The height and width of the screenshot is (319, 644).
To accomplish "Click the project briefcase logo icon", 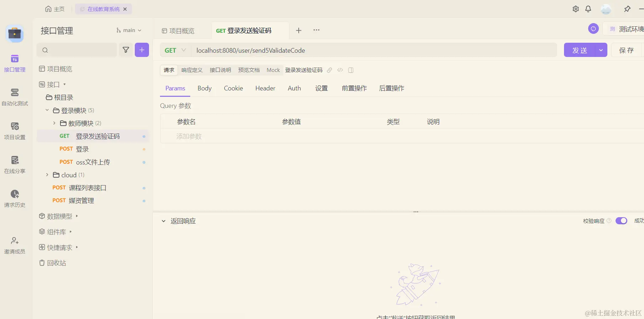I will point(15,34).
